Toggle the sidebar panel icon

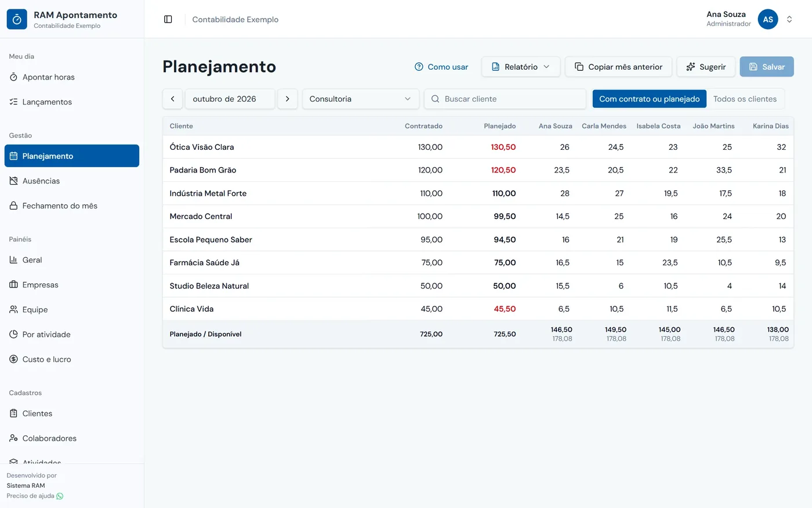point(168,19)
